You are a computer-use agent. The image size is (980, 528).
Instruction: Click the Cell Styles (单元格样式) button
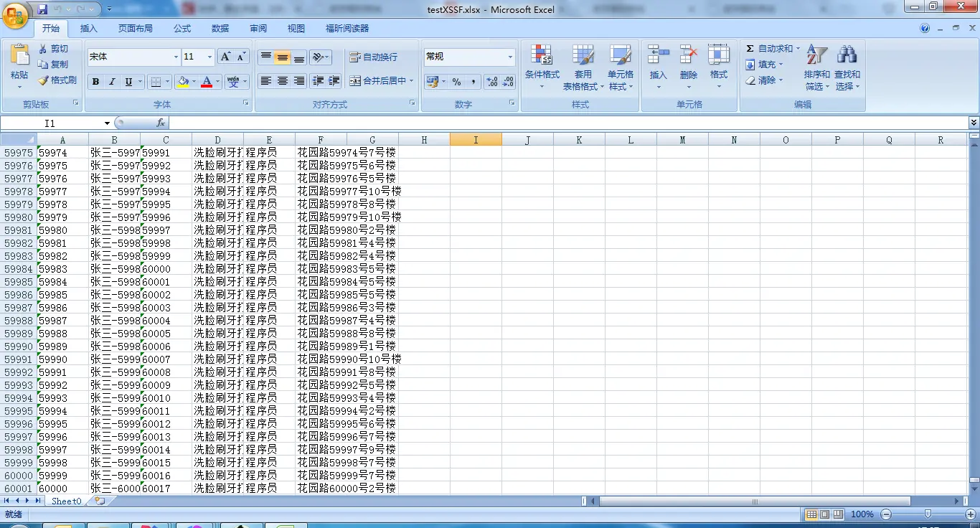pyautogui.click(x=621, y=67)
